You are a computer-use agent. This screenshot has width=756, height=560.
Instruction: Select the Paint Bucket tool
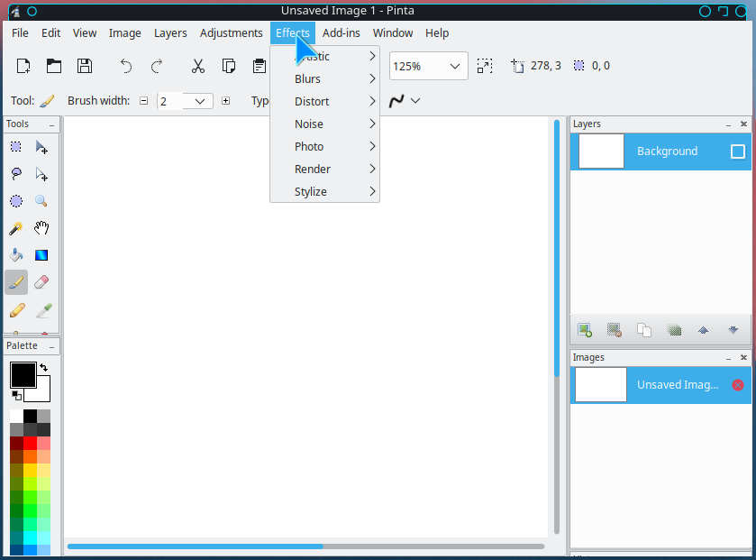pos(16,254)
